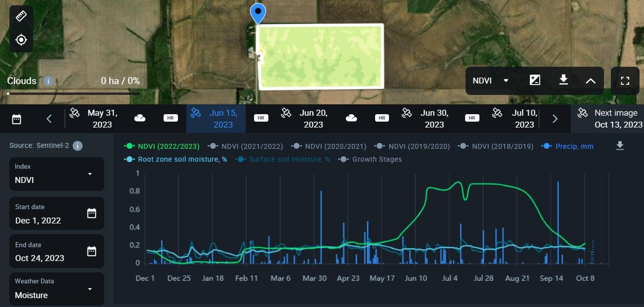Switch to the Jun 20, 2023 image
The width and height of the screenshot is (644, 307).
306,119
